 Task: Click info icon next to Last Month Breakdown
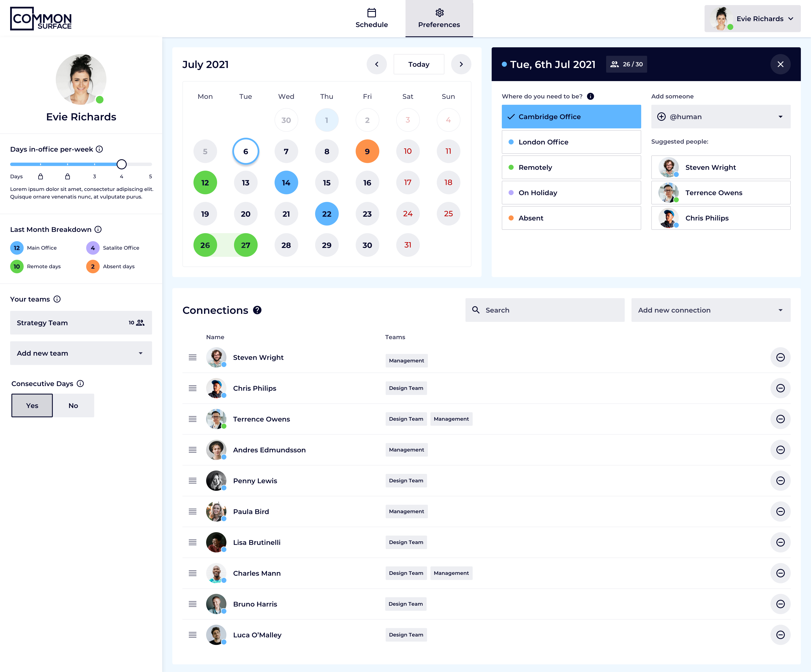[x=98, y=229]
